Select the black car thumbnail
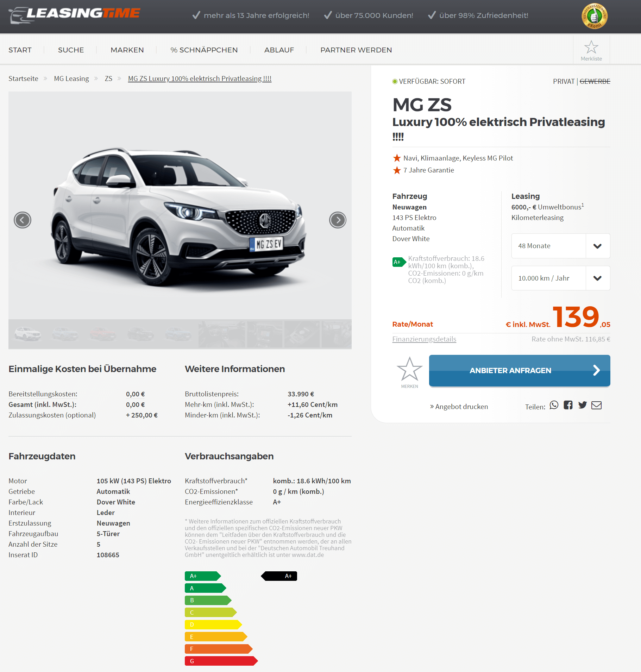Viewport: 641px width, 672px height. [140, 334]
